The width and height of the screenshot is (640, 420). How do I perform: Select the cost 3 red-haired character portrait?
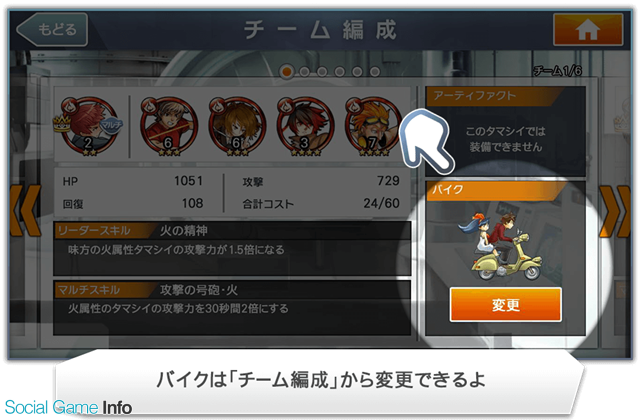tap(305, 127)
